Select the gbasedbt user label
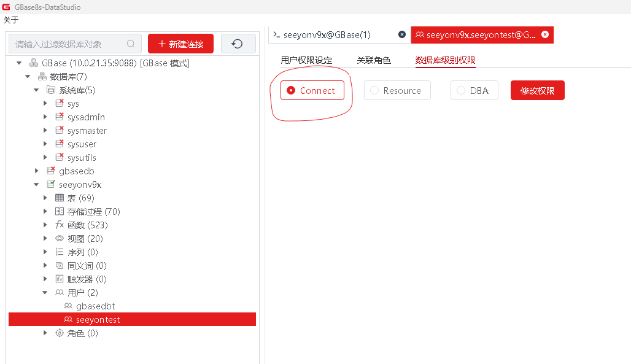631x364 pixels. point(96,306)
